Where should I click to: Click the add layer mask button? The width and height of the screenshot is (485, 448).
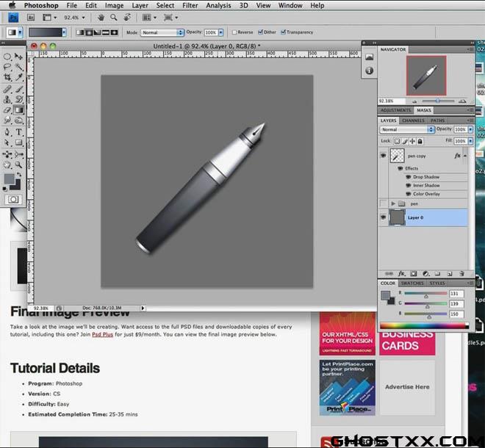[414, 274]
